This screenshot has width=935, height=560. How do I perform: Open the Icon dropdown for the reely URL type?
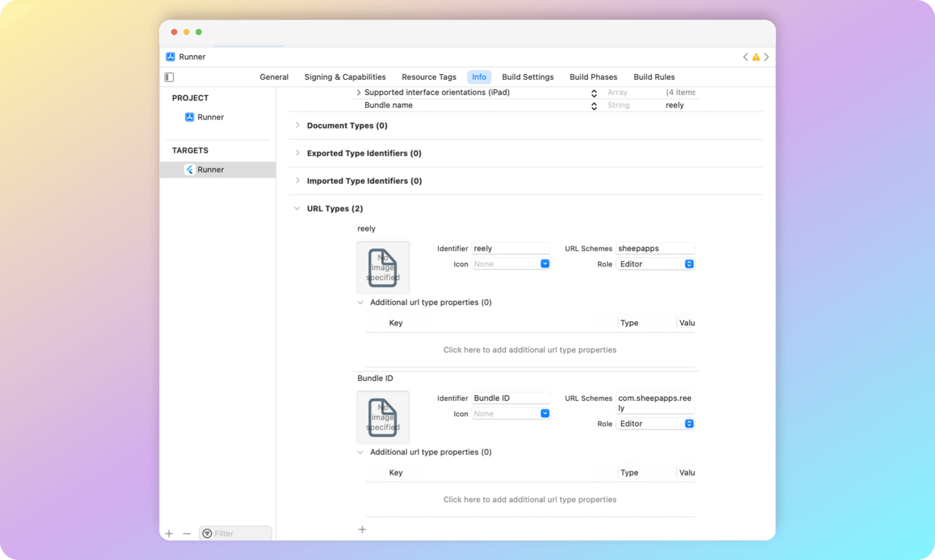544,263
